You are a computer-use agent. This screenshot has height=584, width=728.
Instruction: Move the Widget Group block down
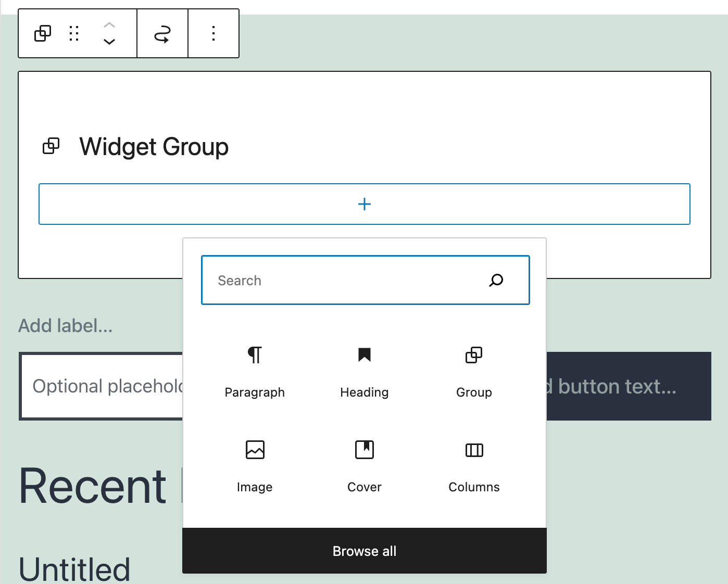pyautogui.click(x=109, y=42)
